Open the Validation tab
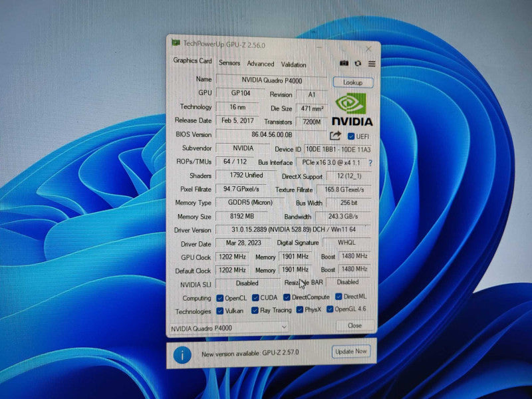Image resolution: width=532 pixels, height=399 pixels. pyautogui.click(x=293, y=65)
